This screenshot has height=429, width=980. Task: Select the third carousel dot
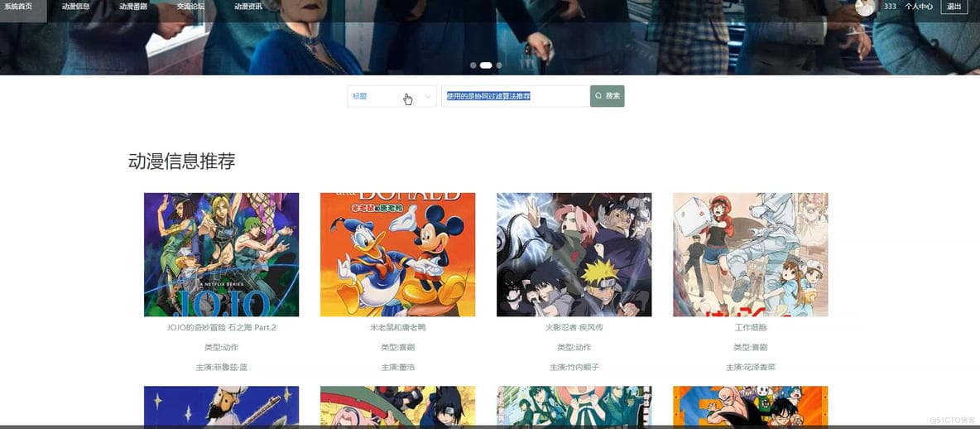pyautogui.click(x=499, y=65)
